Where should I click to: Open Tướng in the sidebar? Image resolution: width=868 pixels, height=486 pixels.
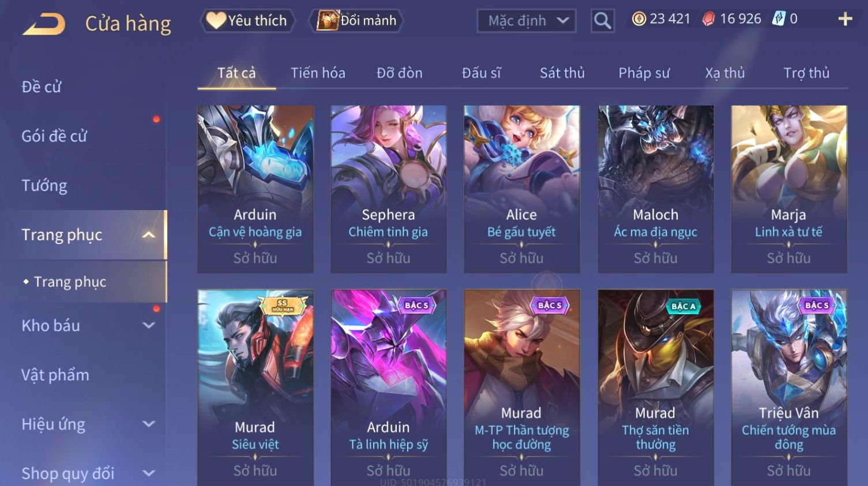point(44,185)
